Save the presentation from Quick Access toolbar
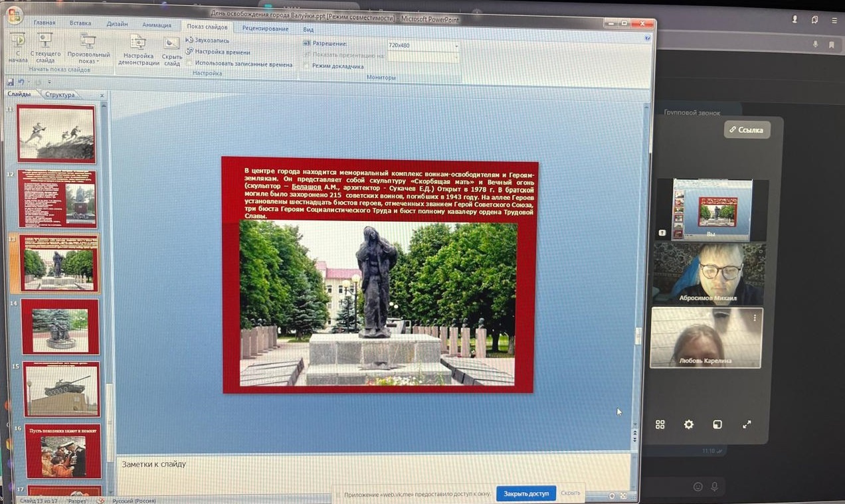Screen dimensions: 845x504 point(10,82)
